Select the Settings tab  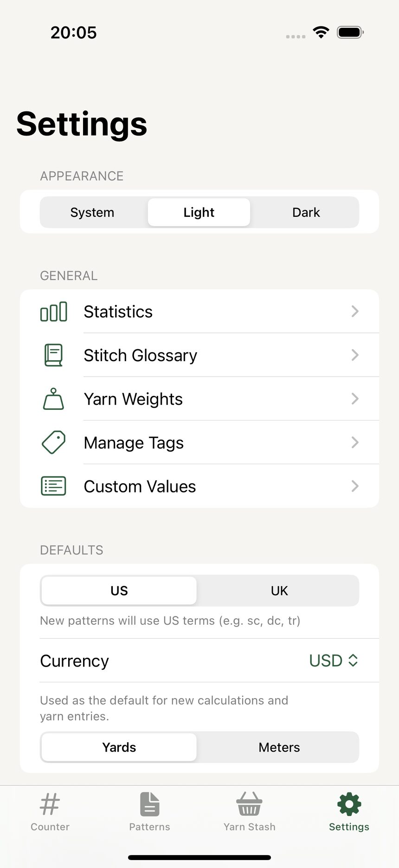[349, 812]
